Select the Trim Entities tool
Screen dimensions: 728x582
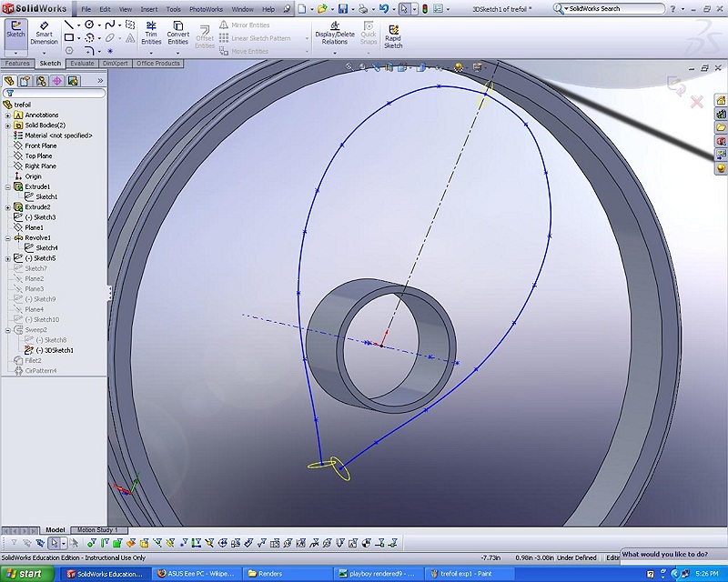151,34
